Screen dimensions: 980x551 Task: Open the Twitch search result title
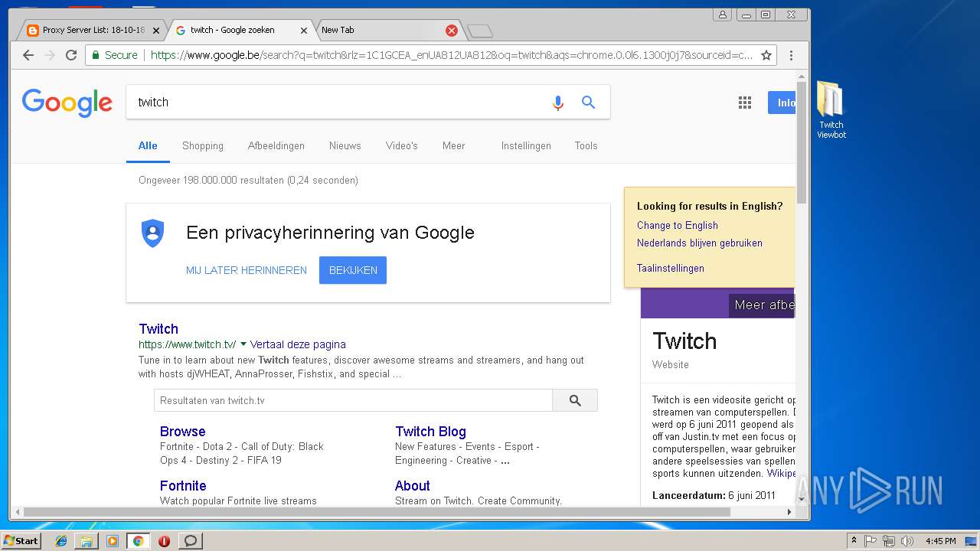coord(158,328)
